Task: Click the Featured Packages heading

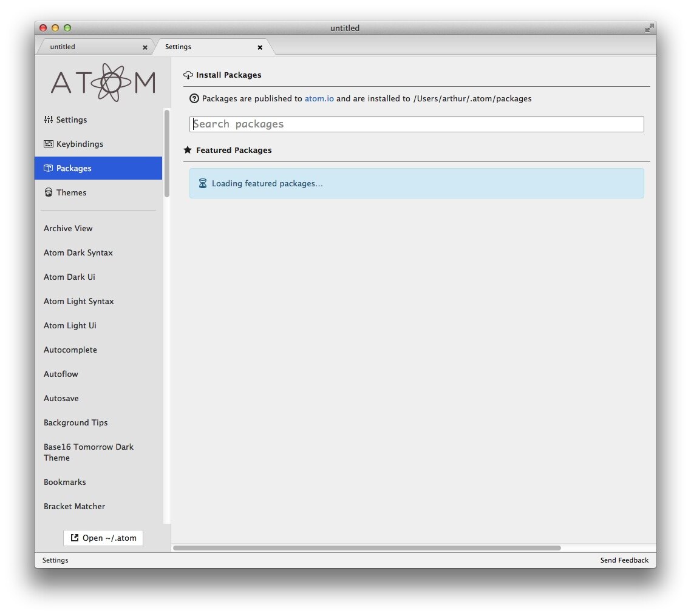Action: 234,150
